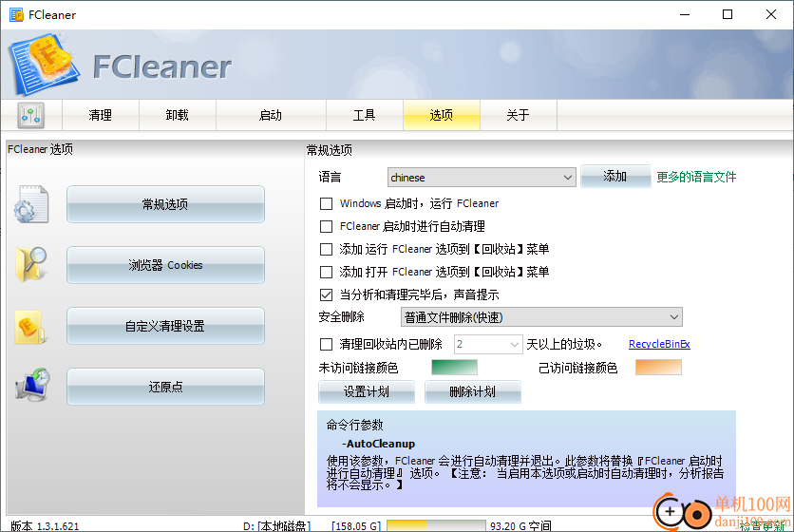Open 浏览器 Cookies settings page

pyautogui.click(x=165, y=265)
